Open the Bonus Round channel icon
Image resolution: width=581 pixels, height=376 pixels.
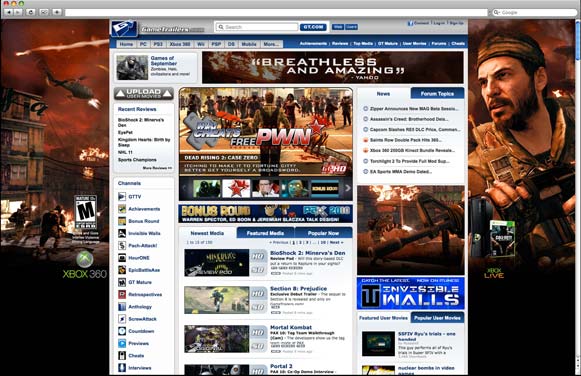coord(122,221)
